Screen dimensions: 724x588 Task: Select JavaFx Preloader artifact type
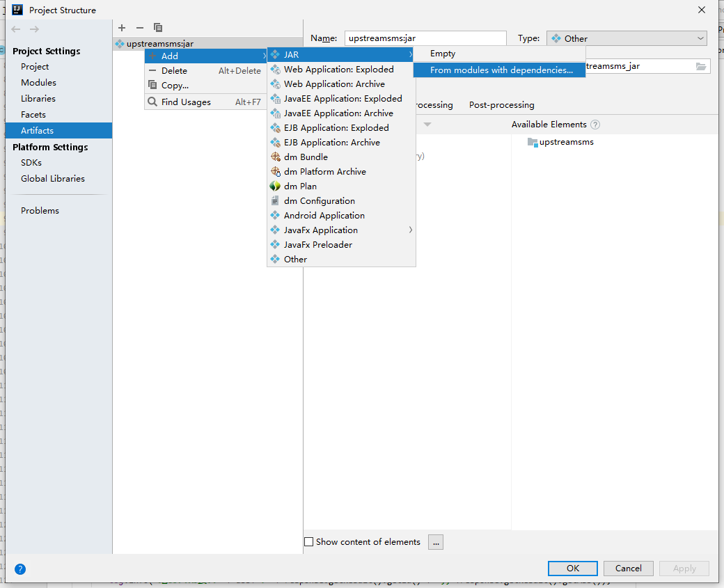pos(341,245)
